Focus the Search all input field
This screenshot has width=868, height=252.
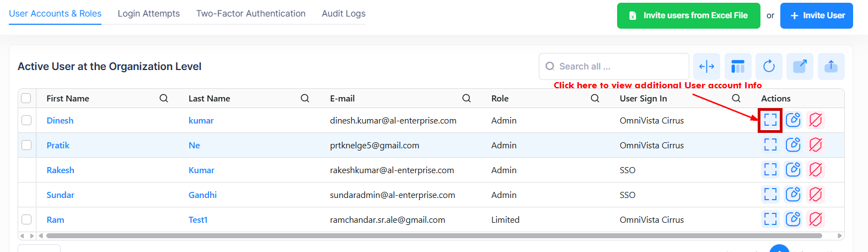pyautogui.click(x=614, y=66)
